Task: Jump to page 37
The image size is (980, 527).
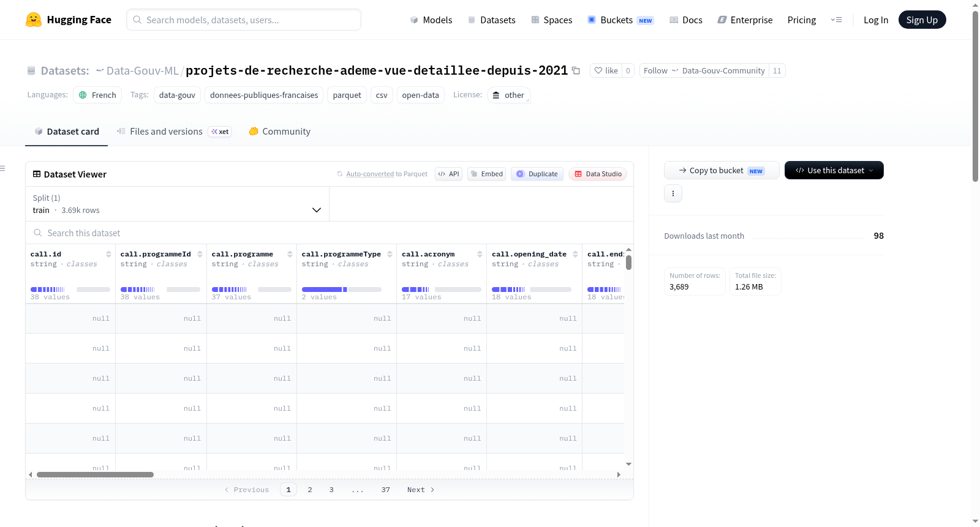Action: click(x=386, y=490)
